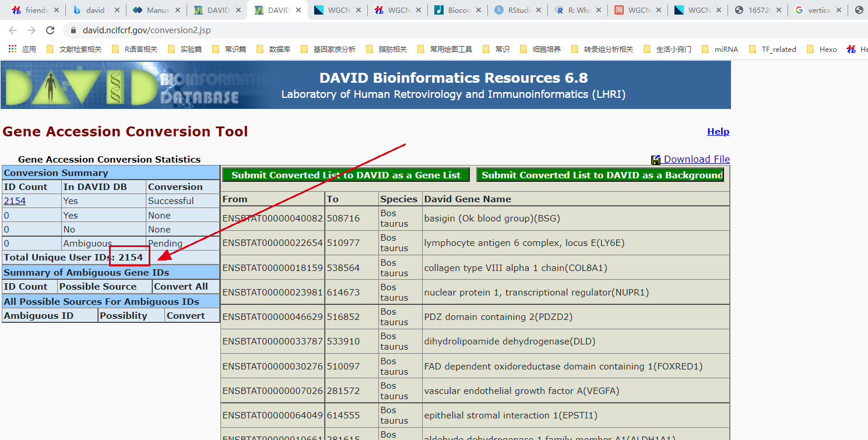Click the lock icon in address bar
Image resolution: width=868 pixels, height=440 pixels.
73,30
